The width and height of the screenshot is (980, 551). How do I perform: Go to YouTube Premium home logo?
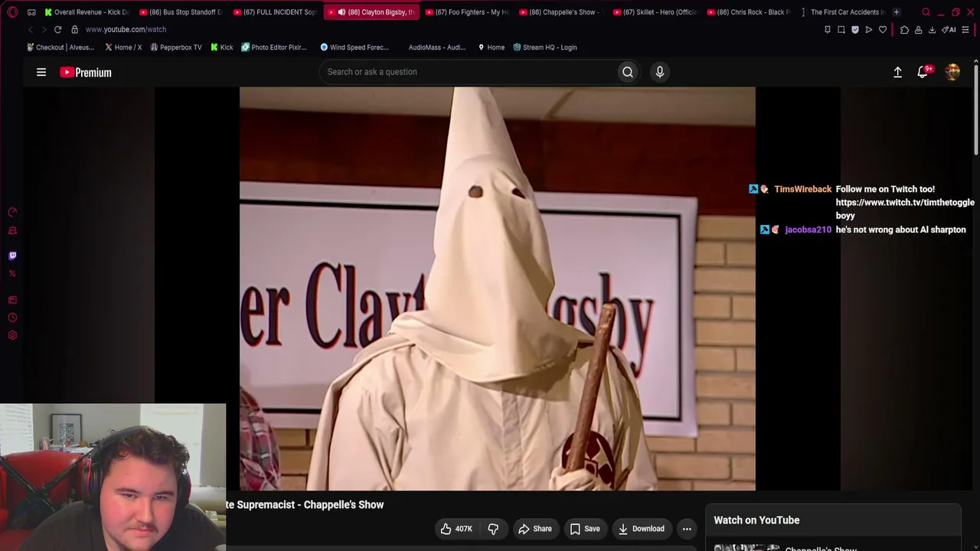pos(86,72)
